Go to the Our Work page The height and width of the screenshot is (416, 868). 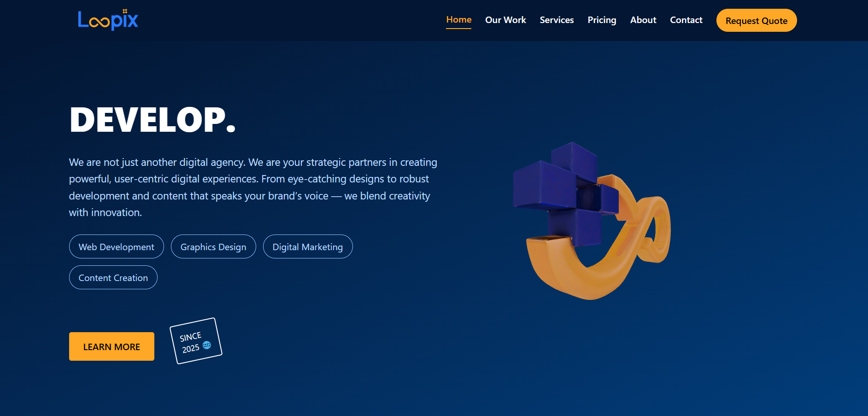coord(505,20)
